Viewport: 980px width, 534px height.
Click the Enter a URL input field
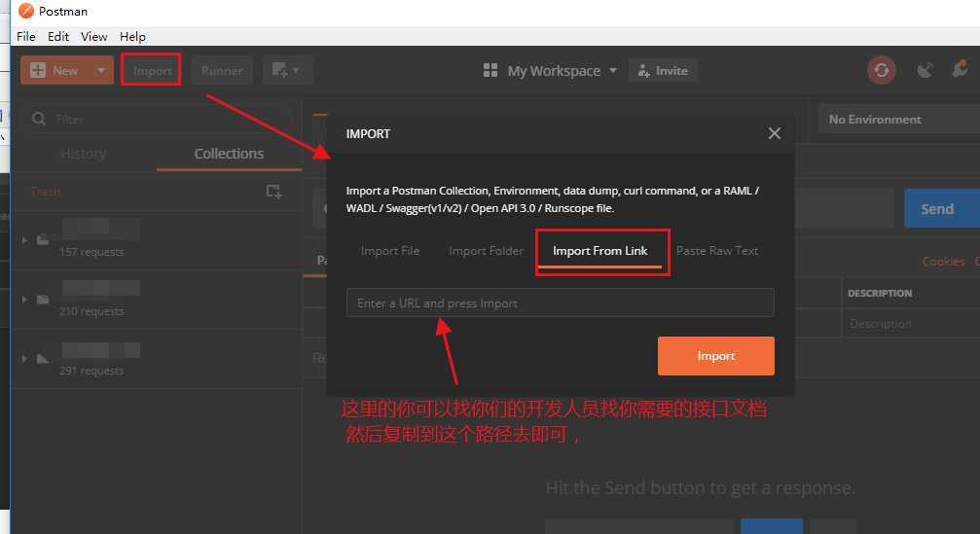[561, 303]
